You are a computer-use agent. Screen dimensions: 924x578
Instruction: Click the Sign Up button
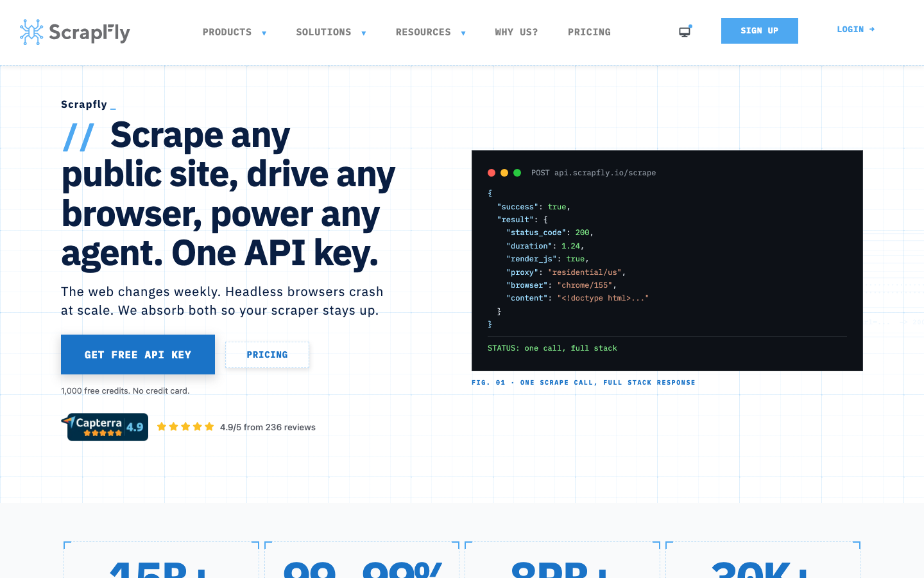pyautogui.click(x=760, y=31)
